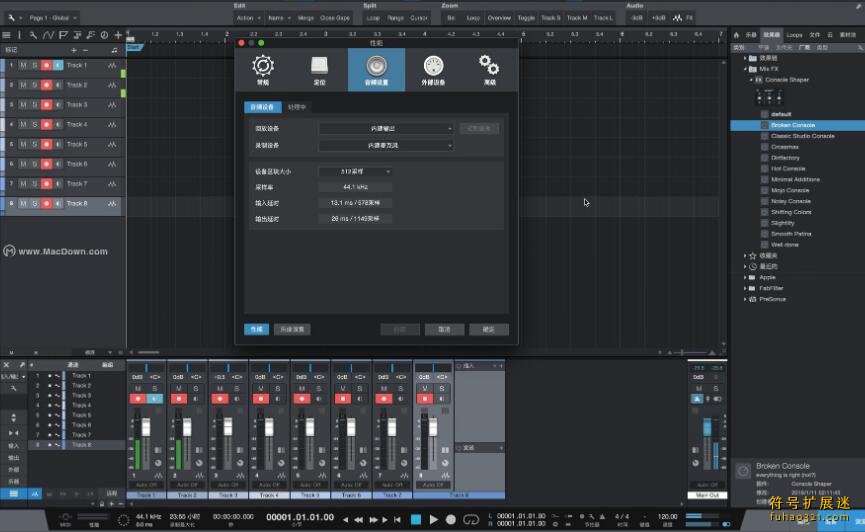Open the External Devices dial icon
Image resolution: width=865 pixels, height=532 pixels.
pos(433,66)
